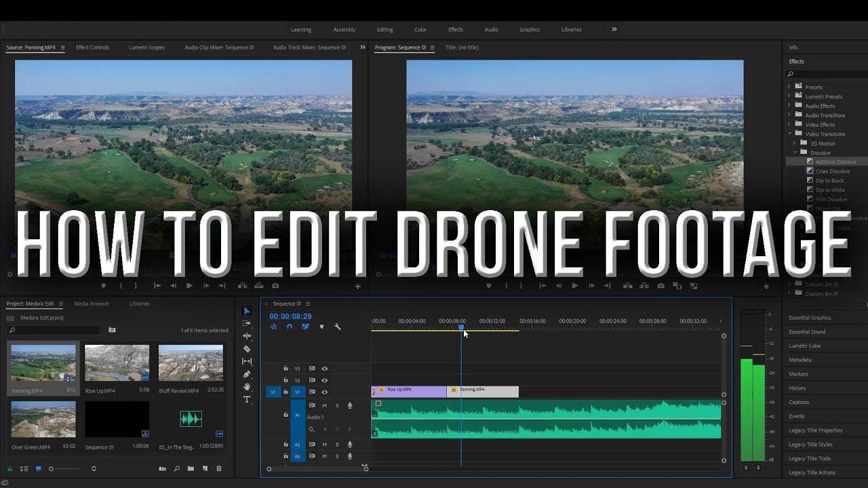
Task: Open the Essential Graphics panel
Action: pos(810,317)
